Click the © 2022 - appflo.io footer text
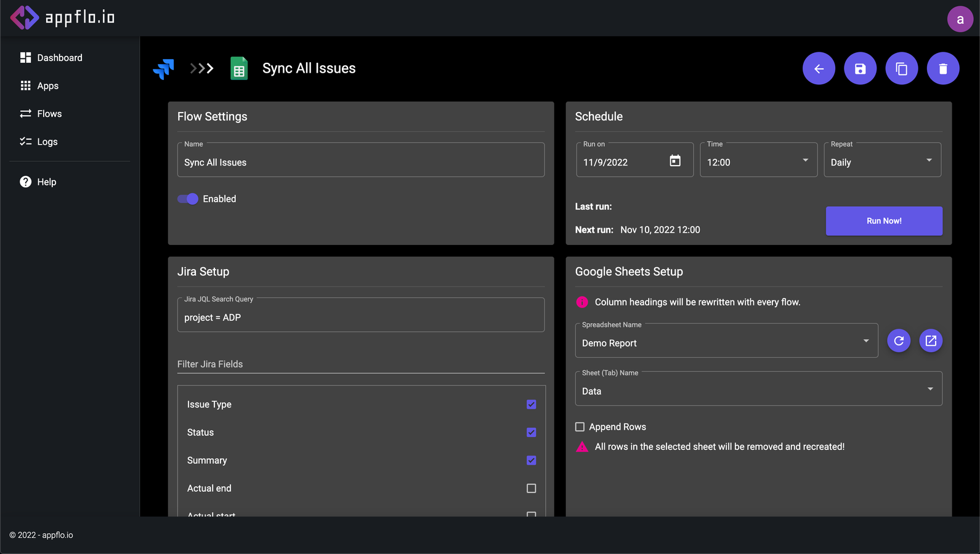This screenshot has height=554, width=980. [x=41, y=535]
